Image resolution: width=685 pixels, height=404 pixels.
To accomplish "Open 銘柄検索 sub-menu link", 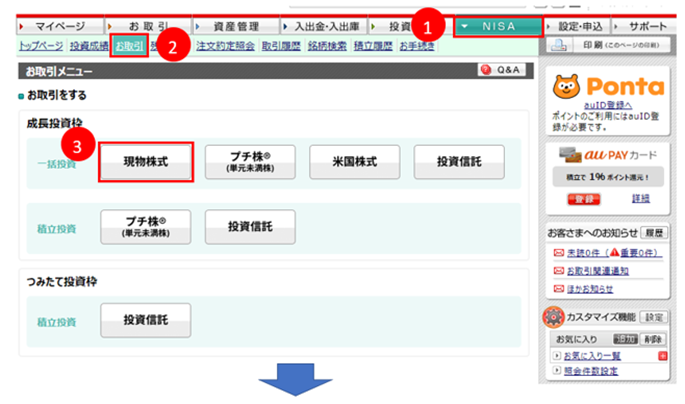I will [327, 46].
